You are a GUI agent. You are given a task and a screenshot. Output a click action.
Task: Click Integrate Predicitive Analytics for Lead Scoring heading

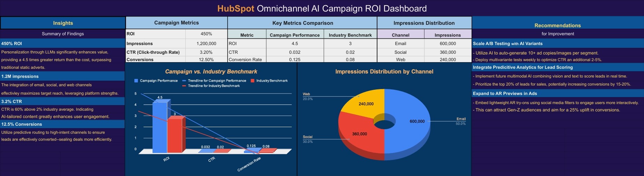click(x=558, y=67)
